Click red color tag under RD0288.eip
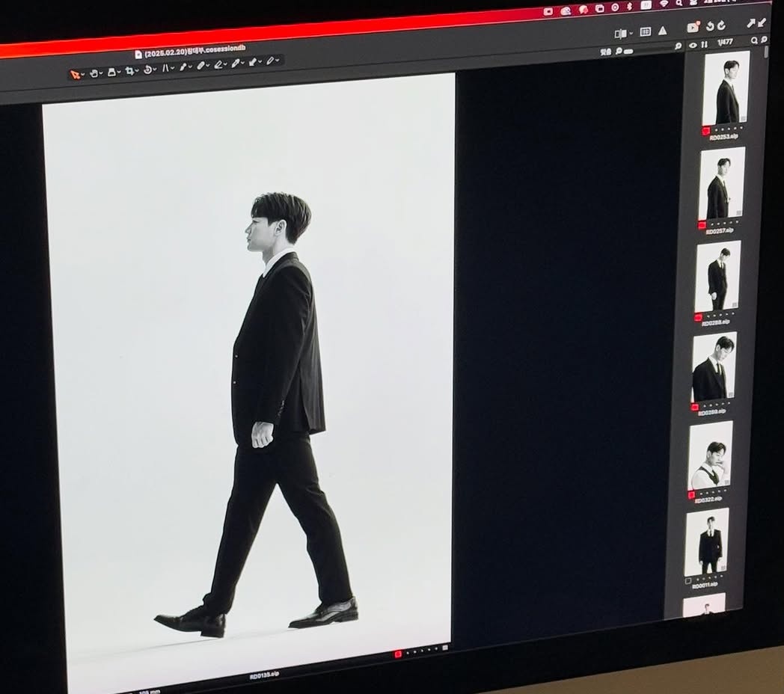 (x=699, y=317)
